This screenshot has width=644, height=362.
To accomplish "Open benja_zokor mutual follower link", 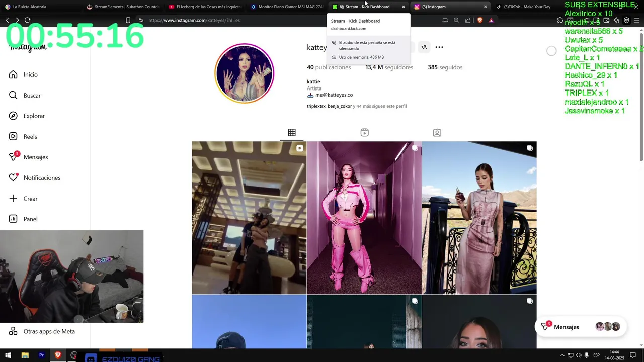I will [x=340, y=106].
